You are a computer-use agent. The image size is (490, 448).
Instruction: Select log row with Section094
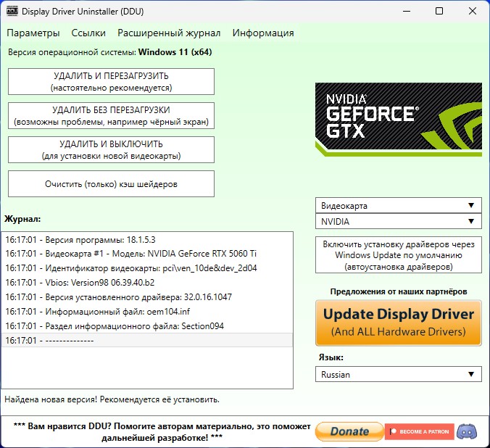(147, 325)
